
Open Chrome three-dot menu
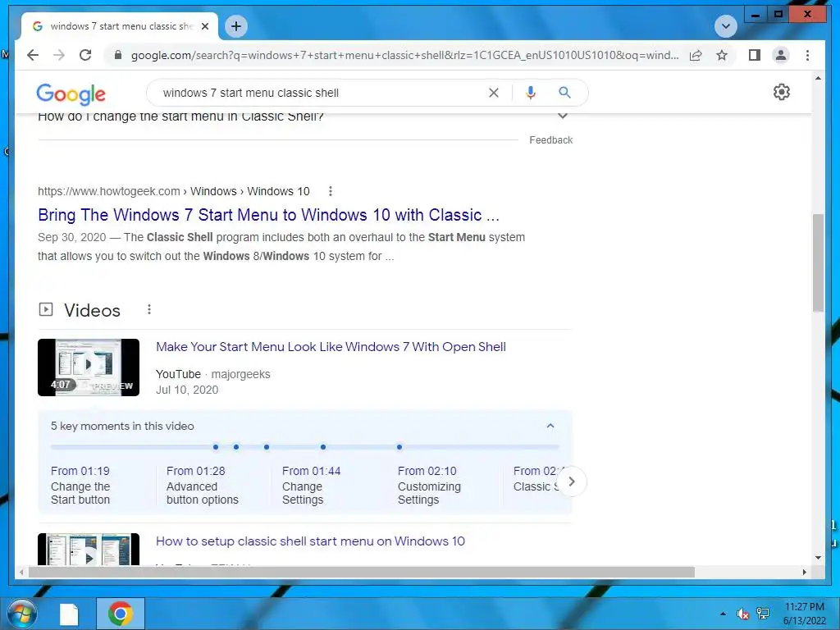(x=807, y=55)
